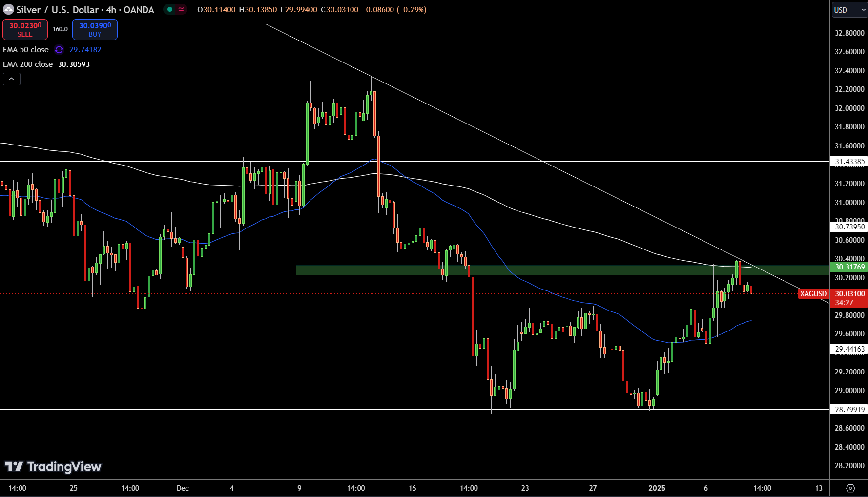Click the 27 date label on the time axis
Viewport: 868px width, 497px height.
[x=593, y=488]
